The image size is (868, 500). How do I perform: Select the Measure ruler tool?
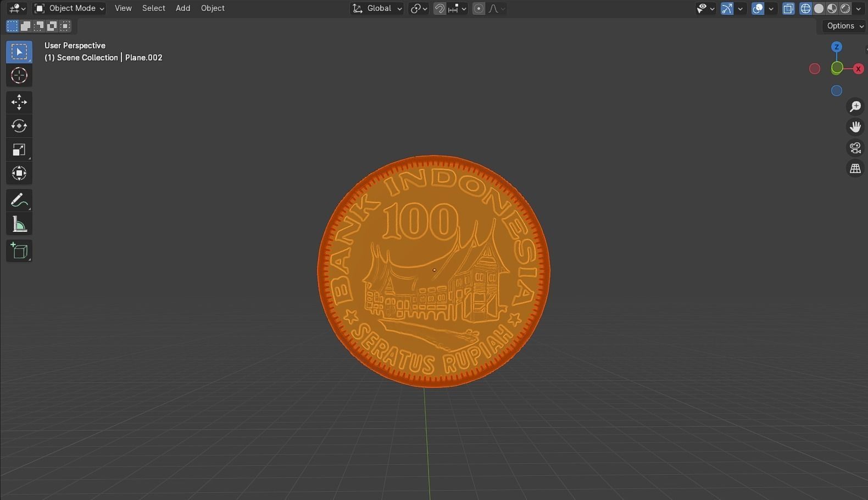point(19,224)
